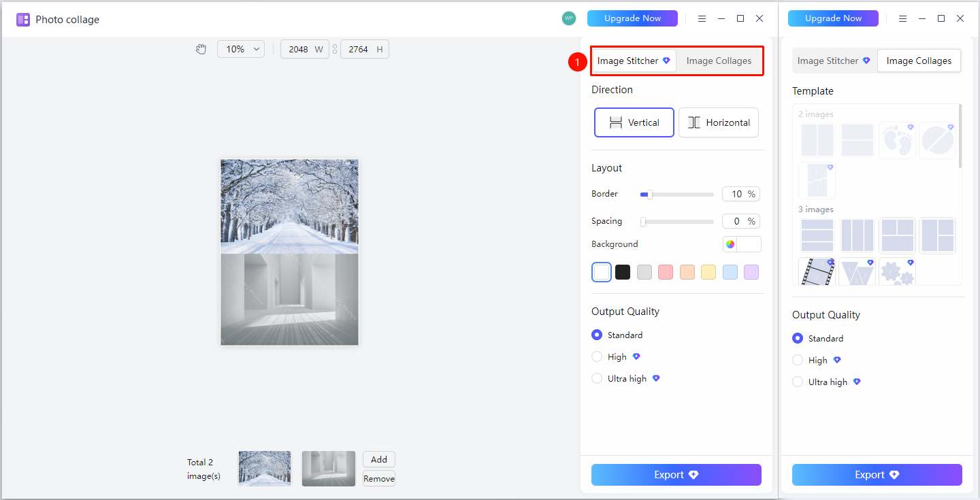Open hamburger menu in the right-side window
The height and width of the screenshot is (500, 980).
[x=902, y=18]
